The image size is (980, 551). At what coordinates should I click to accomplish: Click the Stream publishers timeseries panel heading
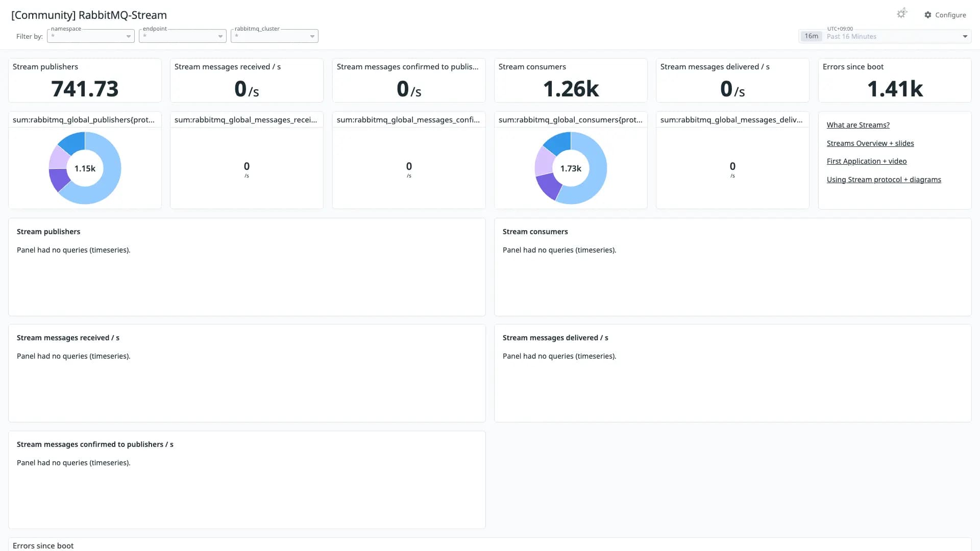(x=48, y=232)
